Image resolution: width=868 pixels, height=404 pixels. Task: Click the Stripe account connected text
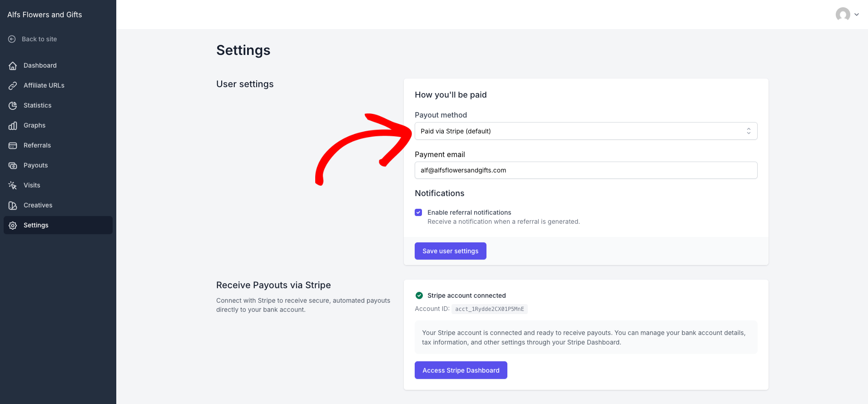(466, 296)
